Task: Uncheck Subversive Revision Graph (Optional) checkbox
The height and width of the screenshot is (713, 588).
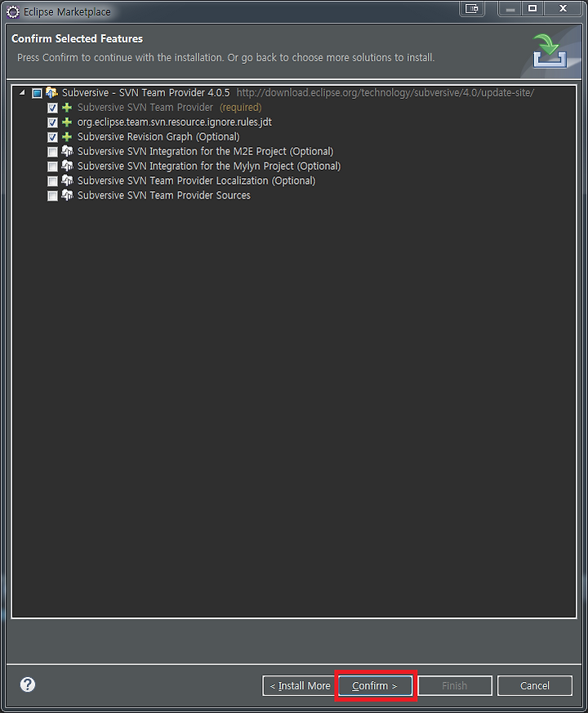Action: pos(53,137)
